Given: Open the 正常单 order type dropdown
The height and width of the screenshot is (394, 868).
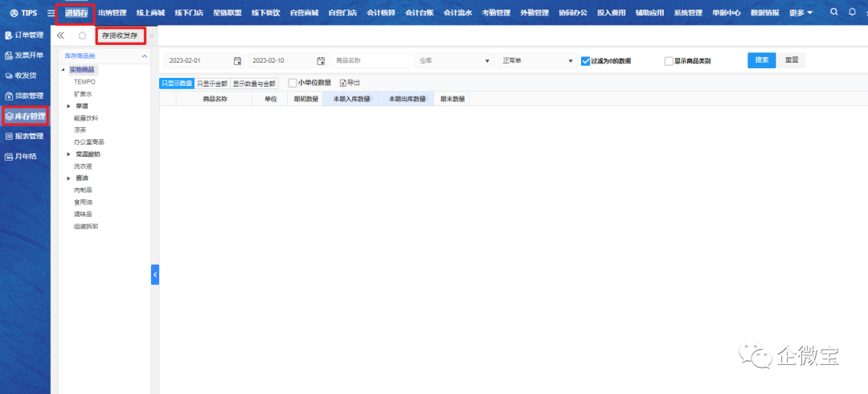Looking at the screenshot, I should click(537, 61).
